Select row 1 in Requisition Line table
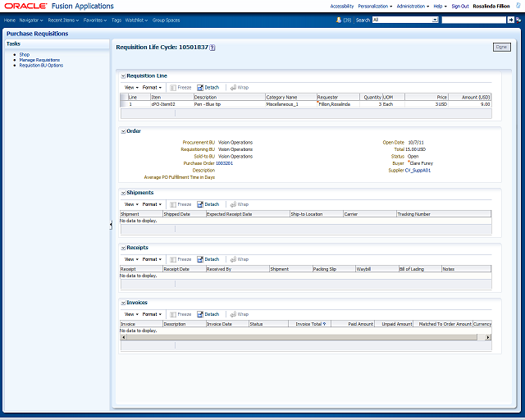Image resolution: width=525 pixels, height=420 pixels. (x=306, y=104)
